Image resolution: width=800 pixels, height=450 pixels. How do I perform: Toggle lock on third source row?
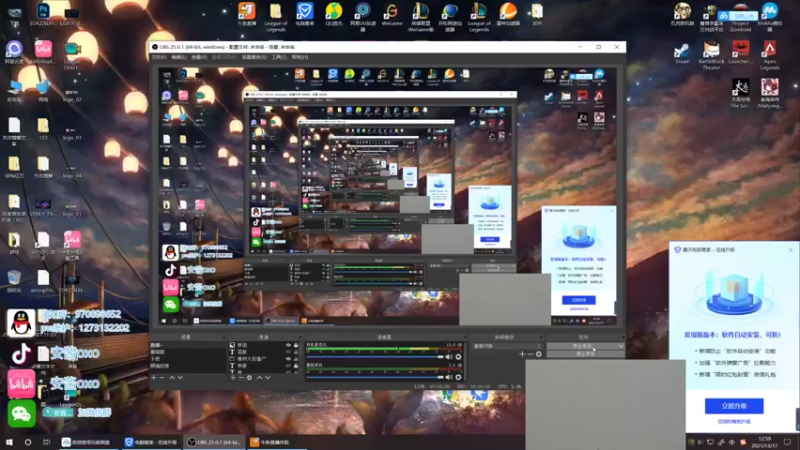296,359
